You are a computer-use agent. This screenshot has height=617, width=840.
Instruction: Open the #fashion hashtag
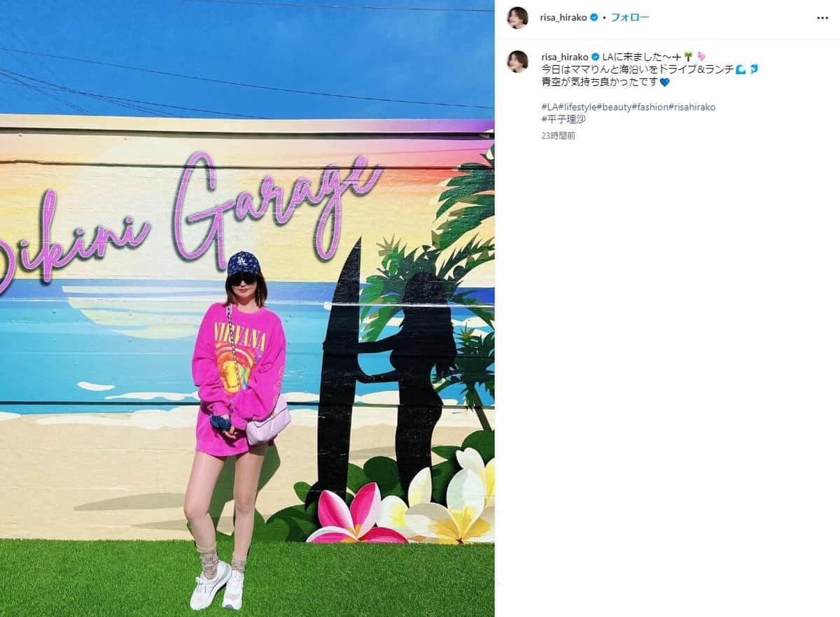click(x=650, y=107)
